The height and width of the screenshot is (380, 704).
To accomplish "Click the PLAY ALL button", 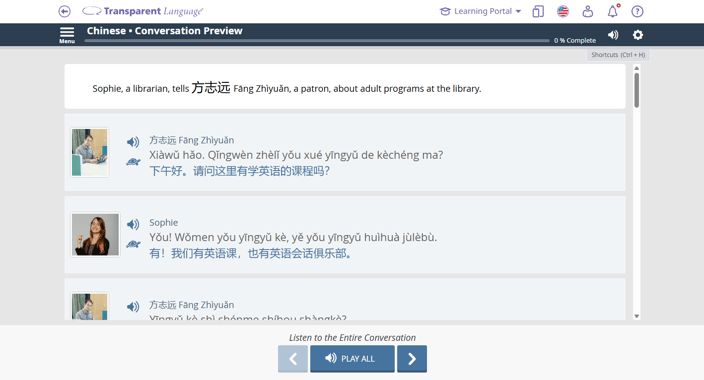I will point(352,358).
